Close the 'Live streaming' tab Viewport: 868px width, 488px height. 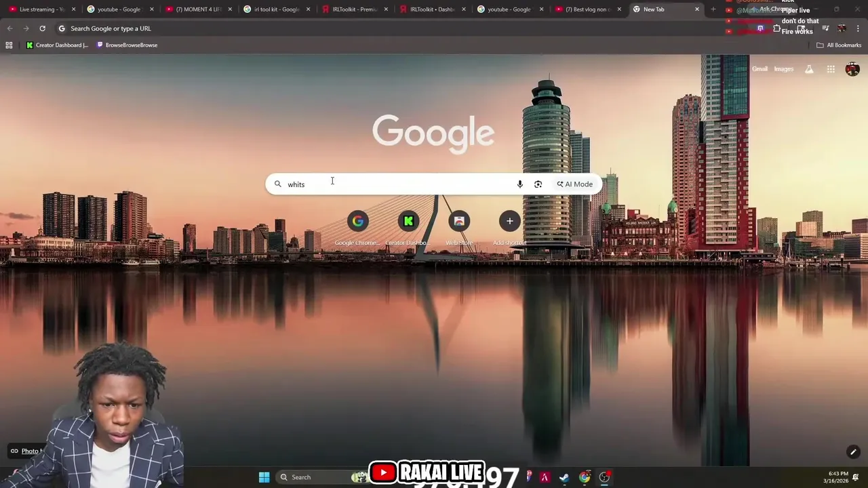(73, 9)
